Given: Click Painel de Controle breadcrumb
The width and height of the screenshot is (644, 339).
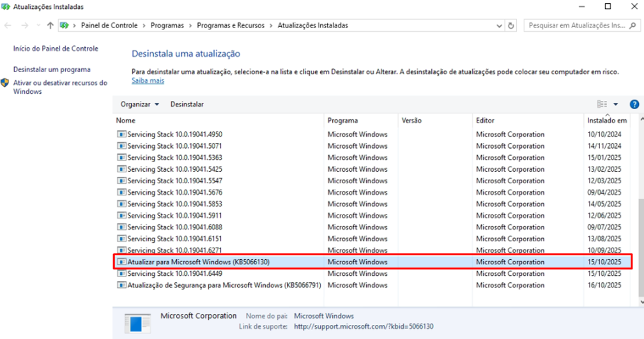Looking at the screenshot, I should click(109, 26).
